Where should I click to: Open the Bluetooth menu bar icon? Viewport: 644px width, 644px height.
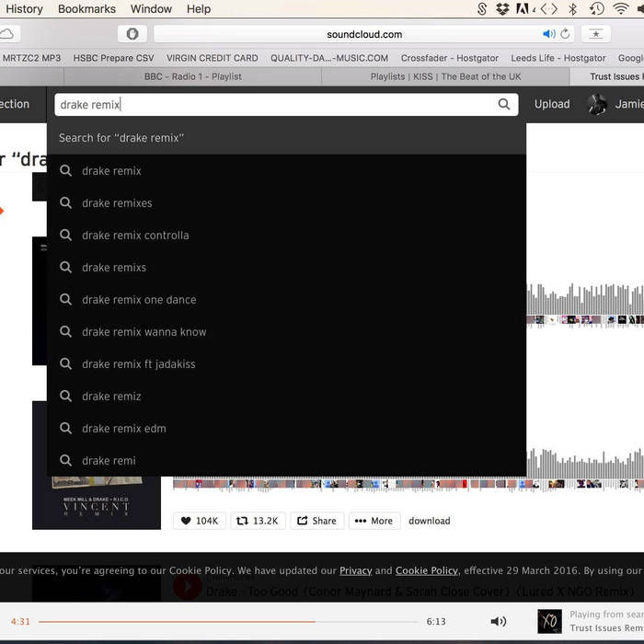pyautogui.click(x=571, y=9)
